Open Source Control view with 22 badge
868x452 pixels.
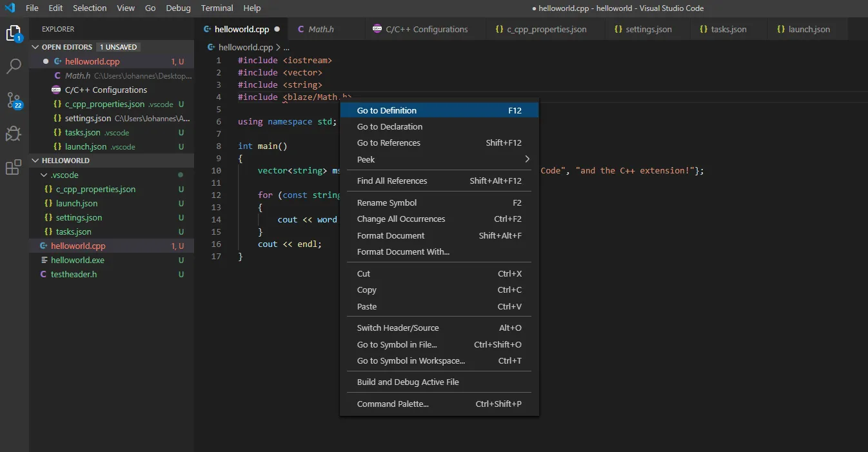[14, 100]
